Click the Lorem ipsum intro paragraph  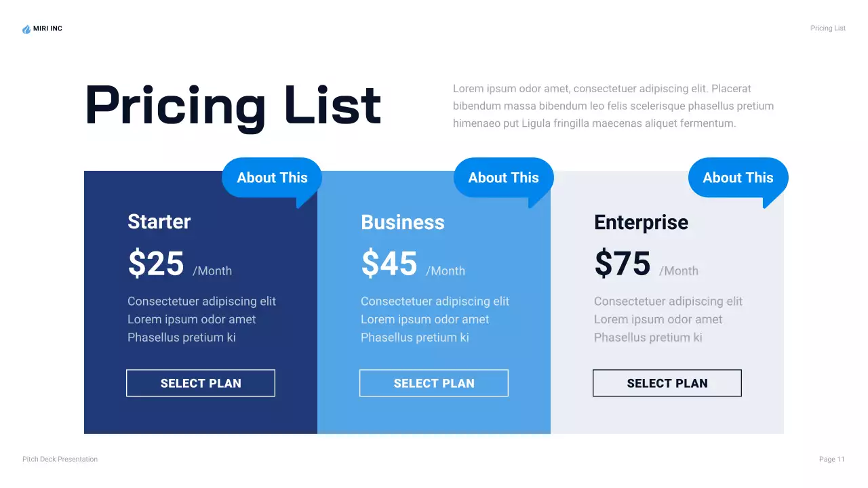click(x=613, y=106)
